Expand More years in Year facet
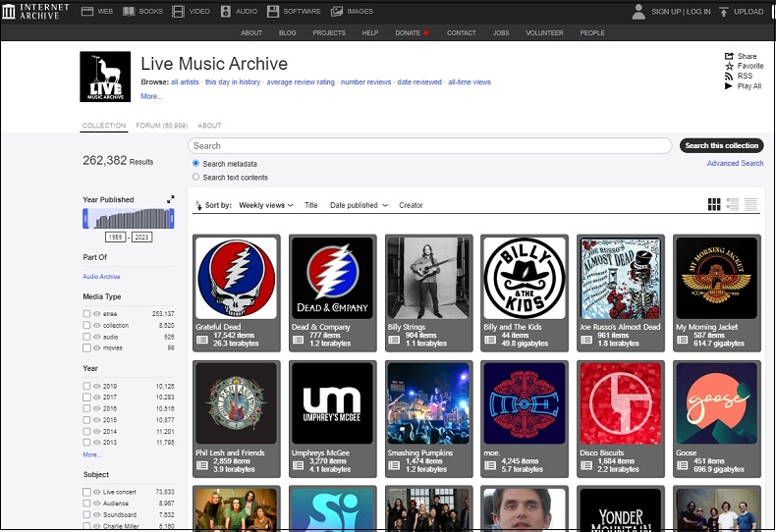Screen dimensions: 776x532 (92, 454)
